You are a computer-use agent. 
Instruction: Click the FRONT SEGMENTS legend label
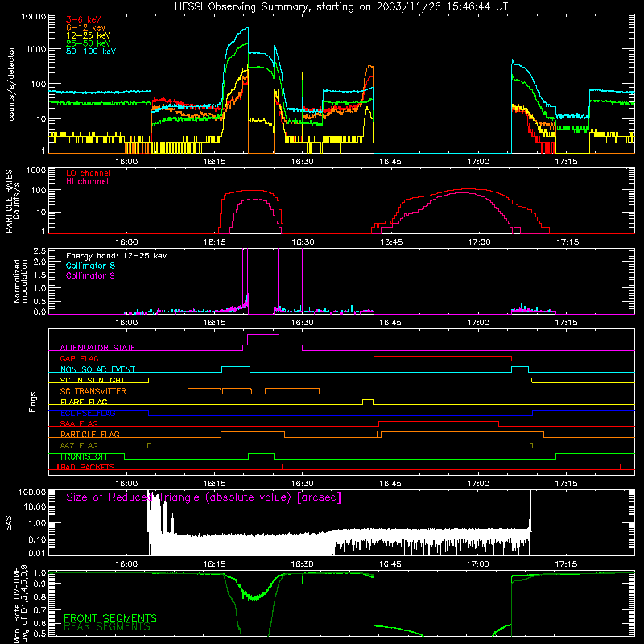110,618
